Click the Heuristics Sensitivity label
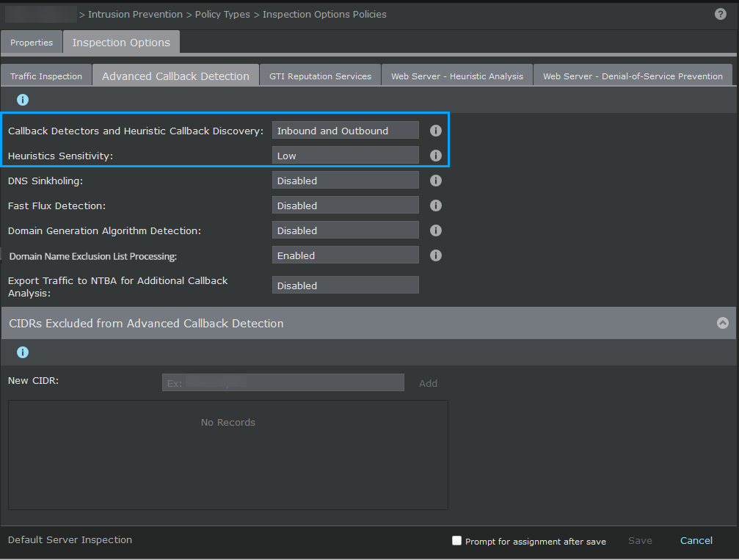The image size is (739, 560). click(60, 156)
